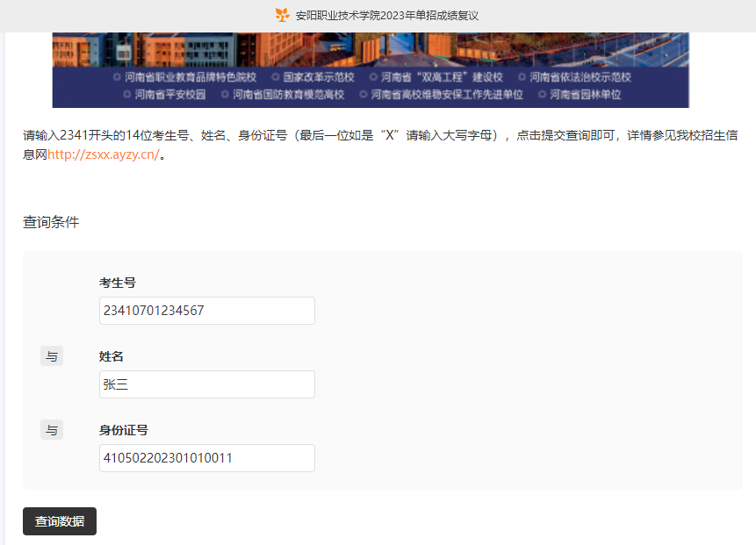Click the 与 operator badge beside 姓名
Screen dimensions: 756x545
point(52,356)
